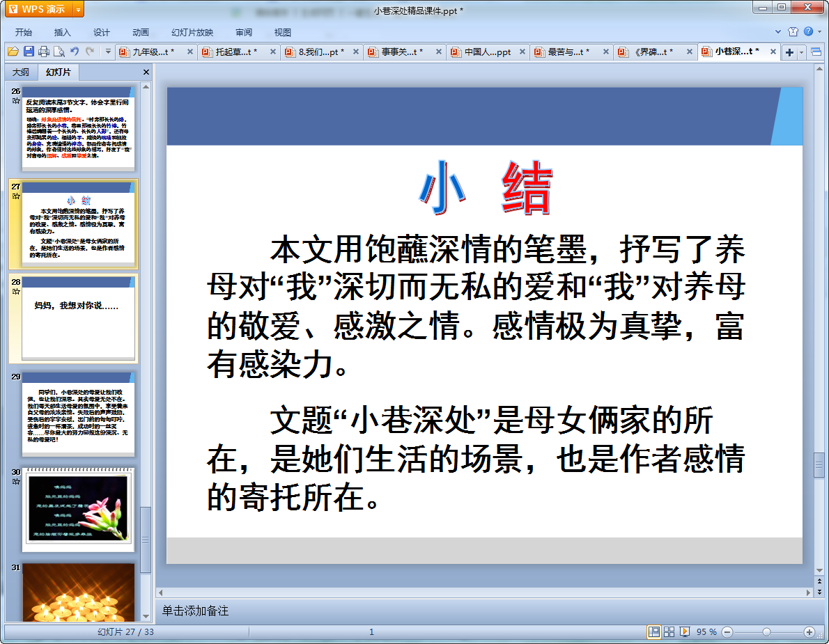Screen dimensions: 829x644
Task: Go to next slide with double down arrow
Action: pyautogui.click(x=819, y=592)
